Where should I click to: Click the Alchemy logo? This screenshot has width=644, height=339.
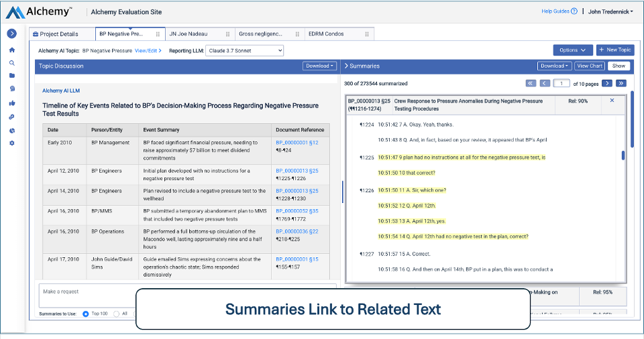click(39, 12)
